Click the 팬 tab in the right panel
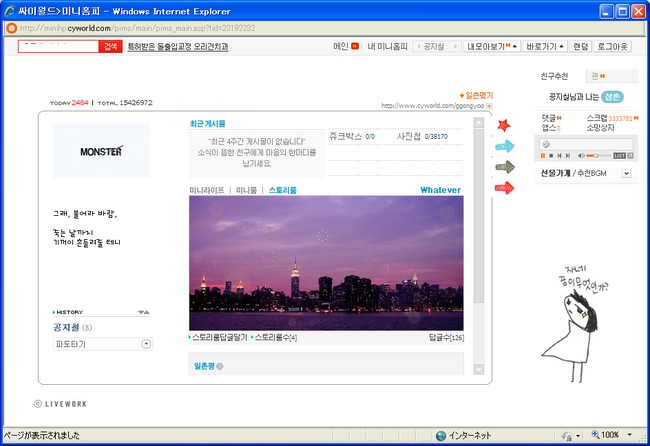This screenshot has height=446, width=650. (611, 76)
